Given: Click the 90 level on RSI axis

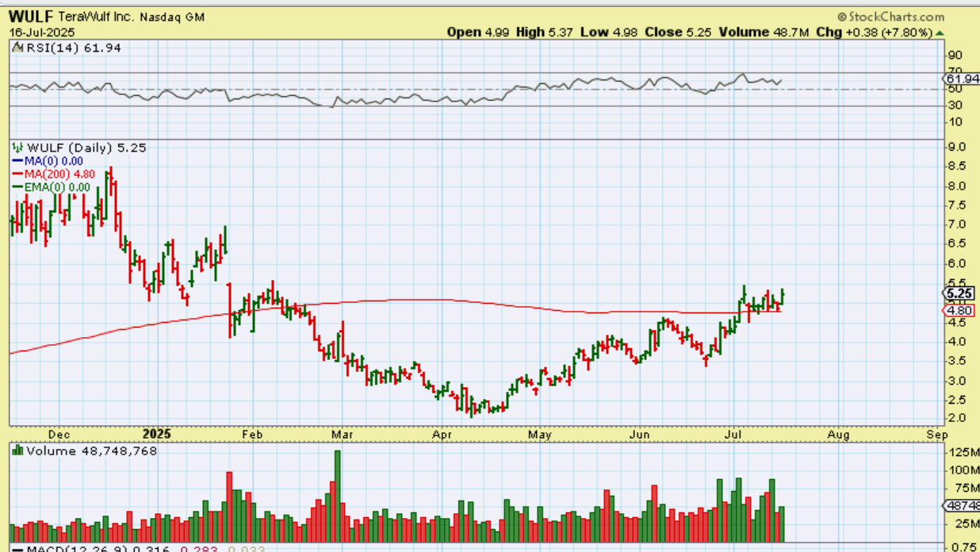Looking at the screenshot, I should coord(955,55).
